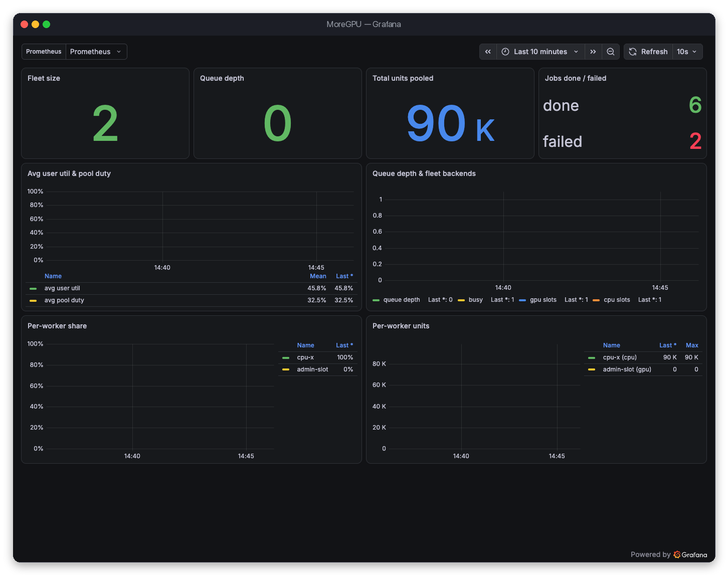Viewport: 728px width, 575px height.
Task: Sort Per-worker share legend by Name
Action: tap(305, 345)
